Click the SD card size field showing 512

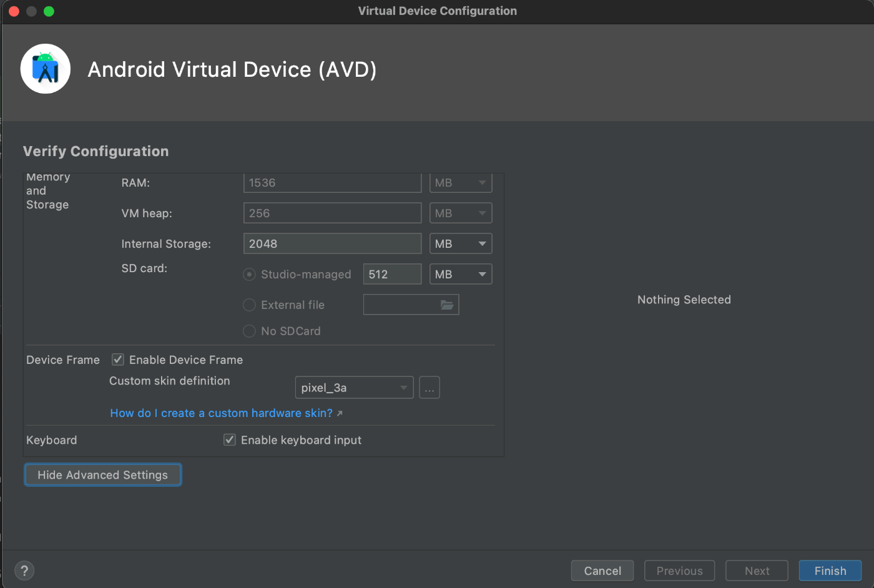coord(392,274)
